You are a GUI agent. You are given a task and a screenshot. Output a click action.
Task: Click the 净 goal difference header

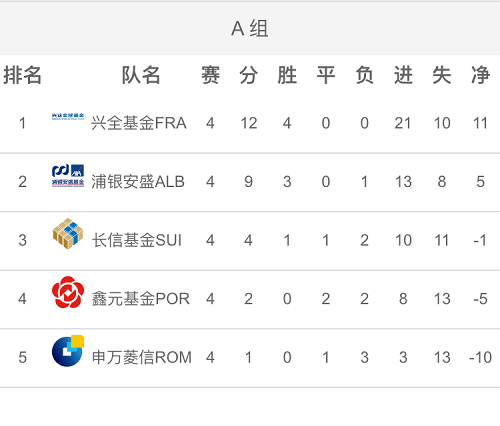click(x=480, y=75)
